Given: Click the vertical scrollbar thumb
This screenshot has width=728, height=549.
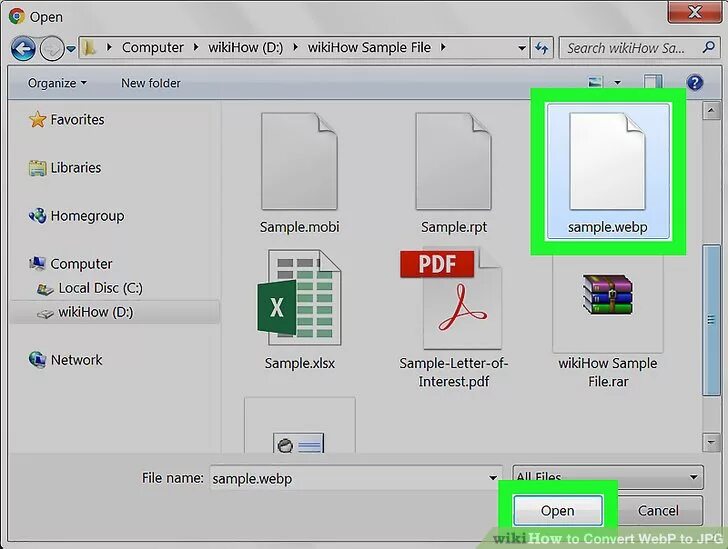Looking at the screenshot, I should (711, 320).
